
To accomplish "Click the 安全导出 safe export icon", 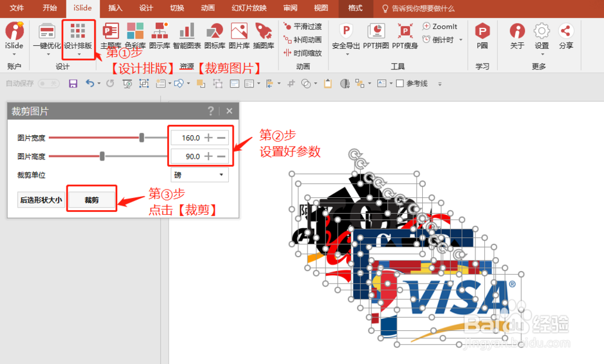I will click(x=346, y=31).
